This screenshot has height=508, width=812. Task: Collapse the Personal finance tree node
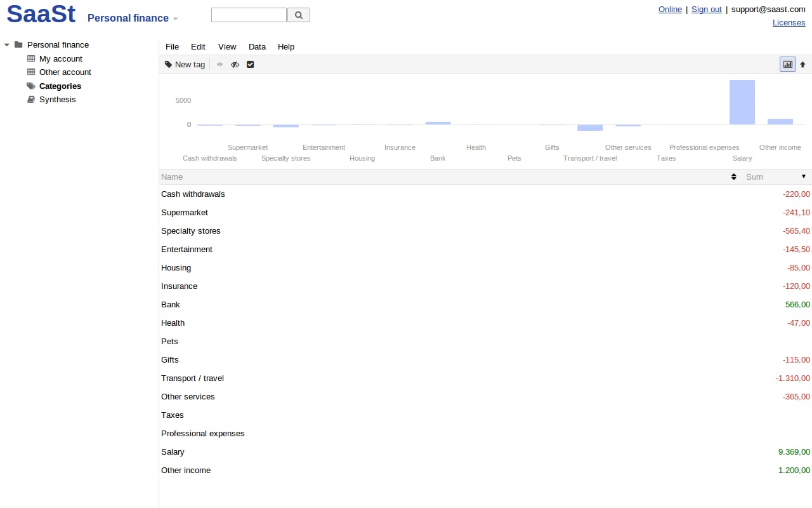pyautogui.click(x=6, y=44)
